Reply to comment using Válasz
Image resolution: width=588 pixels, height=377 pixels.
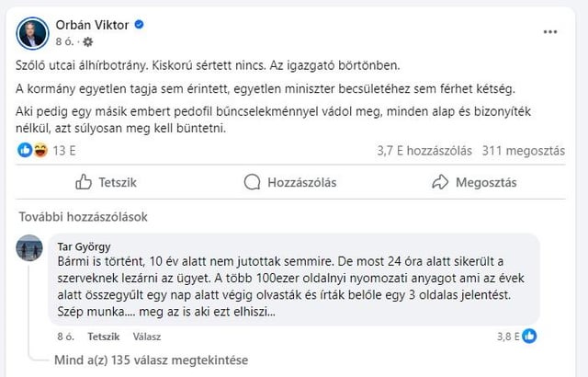tap(147, 337)
